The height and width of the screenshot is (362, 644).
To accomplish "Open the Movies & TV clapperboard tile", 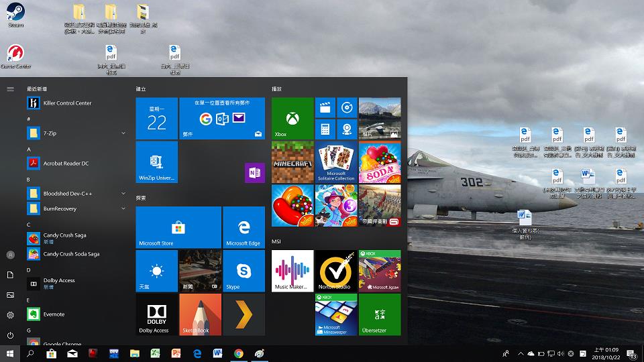I will pyautogui.click(x=325, y=107).
